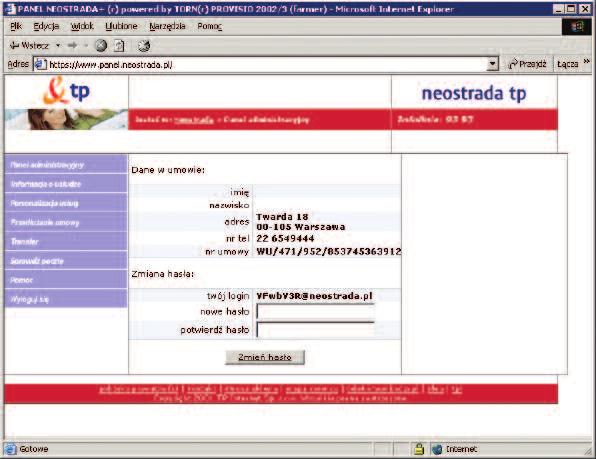This screenshot has height=459, width=596.
Task: Click the potwierdź hasło input field
Action: click(316, 330)
